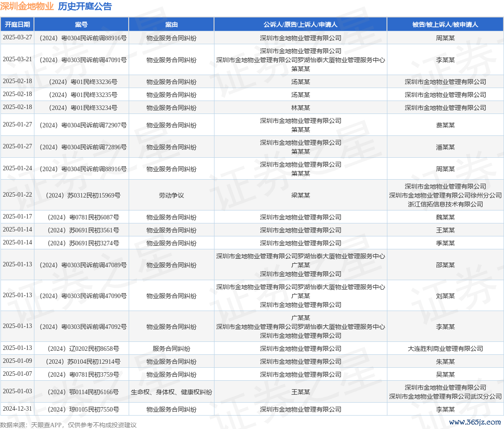Select case number 琼0105民初7550号

coord(83,409)
